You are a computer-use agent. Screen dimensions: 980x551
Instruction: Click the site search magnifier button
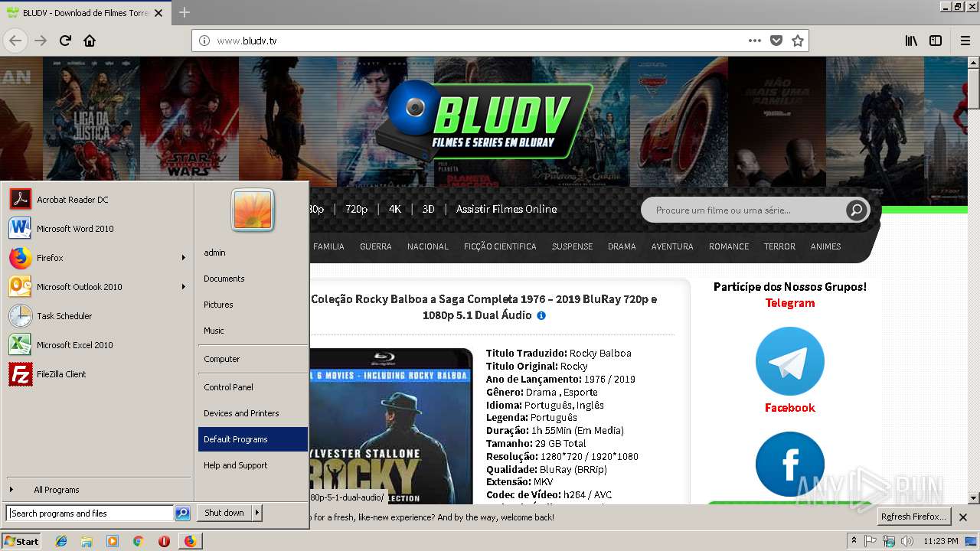pyautogui.click(x=856, y=210)
